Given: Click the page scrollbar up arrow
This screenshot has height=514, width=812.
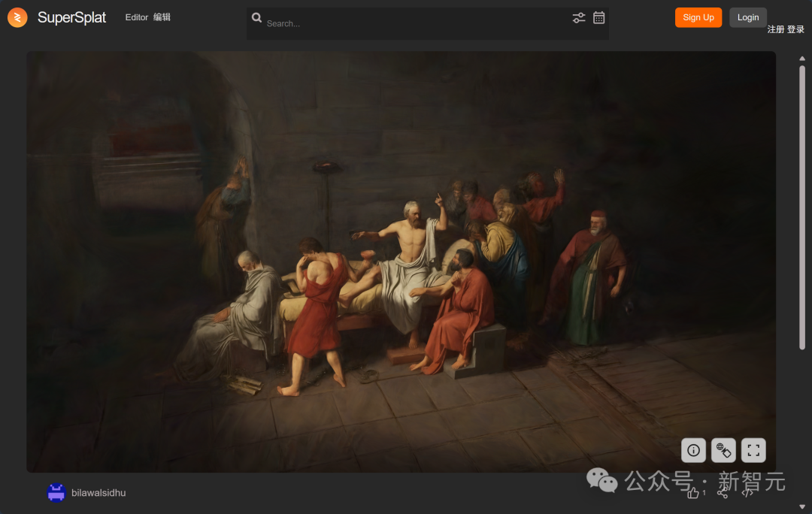Looking at the screenshot, I should pos(802,59).
